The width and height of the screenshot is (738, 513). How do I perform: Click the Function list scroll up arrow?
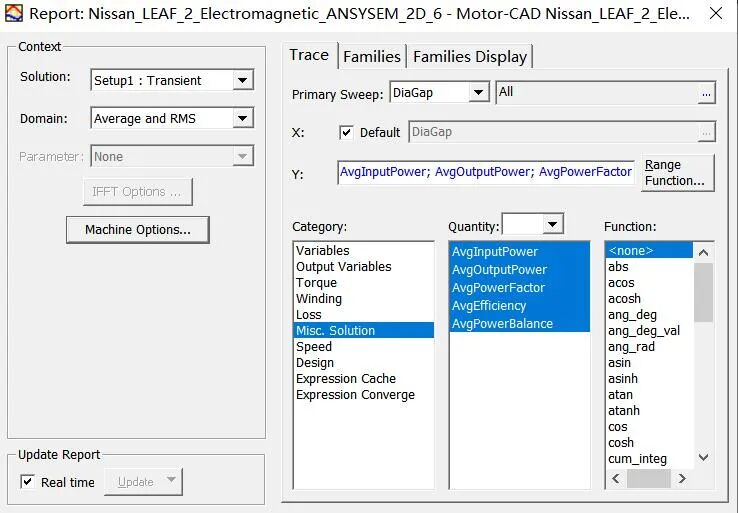(x=704, y=253)
